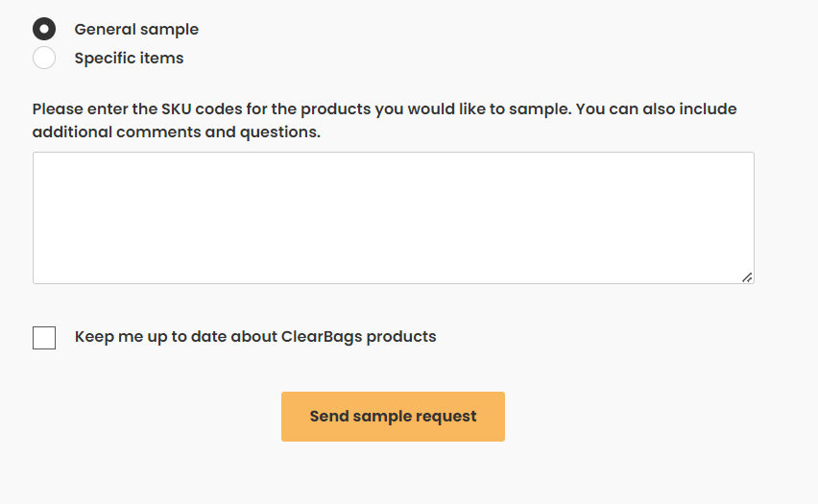The image size is (818, 504).
Task: Click the 'General sample' label text
Action: (x=136, y=30)
